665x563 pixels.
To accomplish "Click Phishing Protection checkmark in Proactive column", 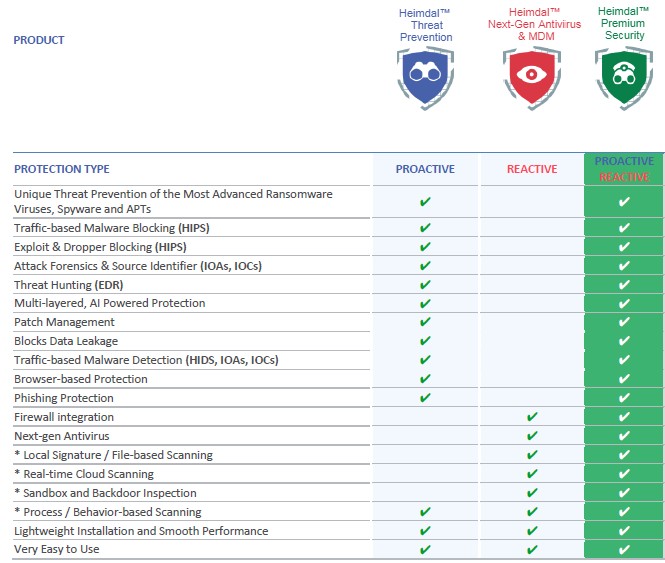I will coord(425,398).
